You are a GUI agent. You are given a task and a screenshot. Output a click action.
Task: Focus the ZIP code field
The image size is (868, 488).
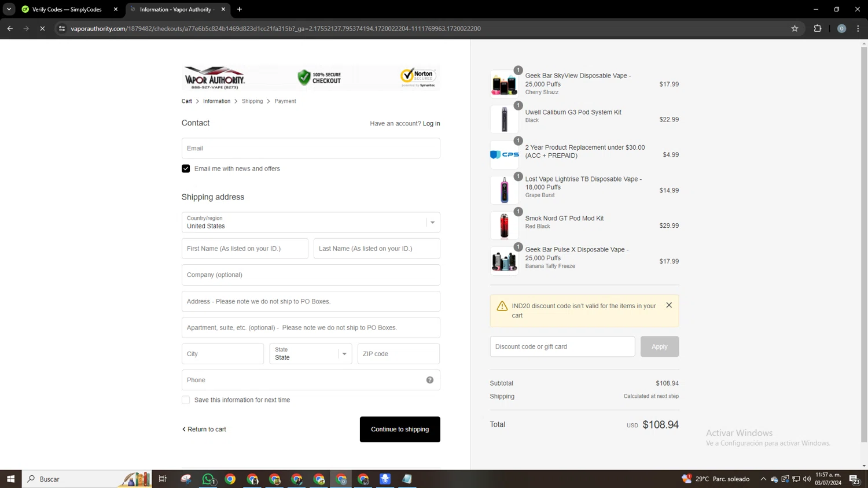coord(399,354)
